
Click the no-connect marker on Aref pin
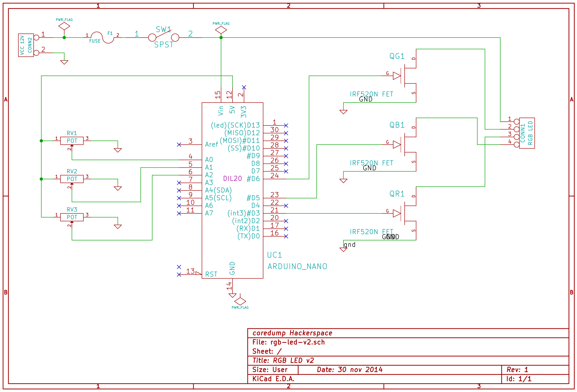[x=179, y=145]
